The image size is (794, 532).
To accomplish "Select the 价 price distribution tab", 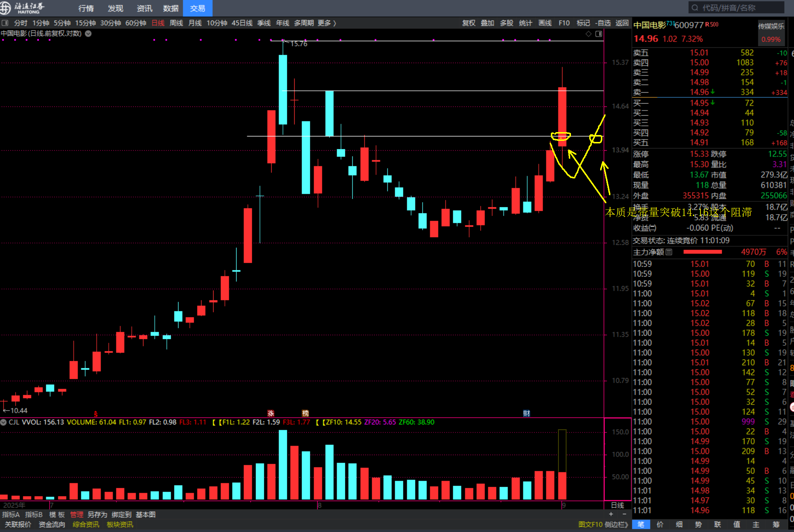I will click(x=660, y=524).
